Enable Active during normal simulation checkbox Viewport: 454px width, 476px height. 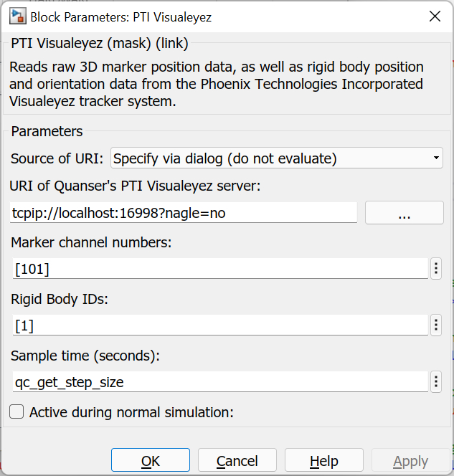[16, 412]
